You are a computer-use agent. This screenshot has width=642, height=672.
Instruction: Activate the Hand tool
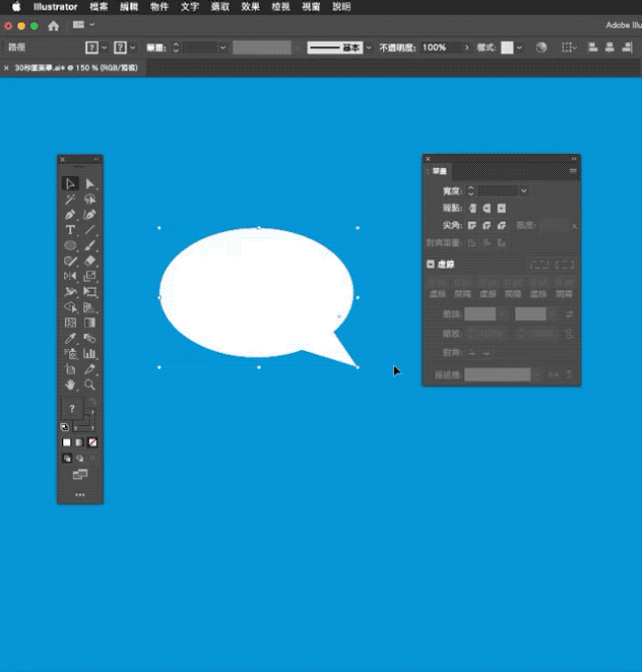(x=70, y=383)
